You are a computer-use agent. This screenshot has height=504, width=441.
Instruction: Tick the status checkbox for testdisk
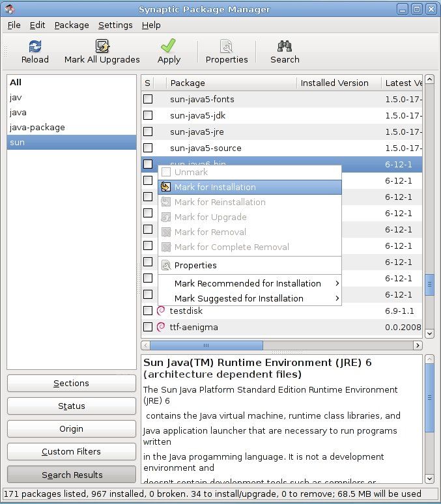point(148,311)
